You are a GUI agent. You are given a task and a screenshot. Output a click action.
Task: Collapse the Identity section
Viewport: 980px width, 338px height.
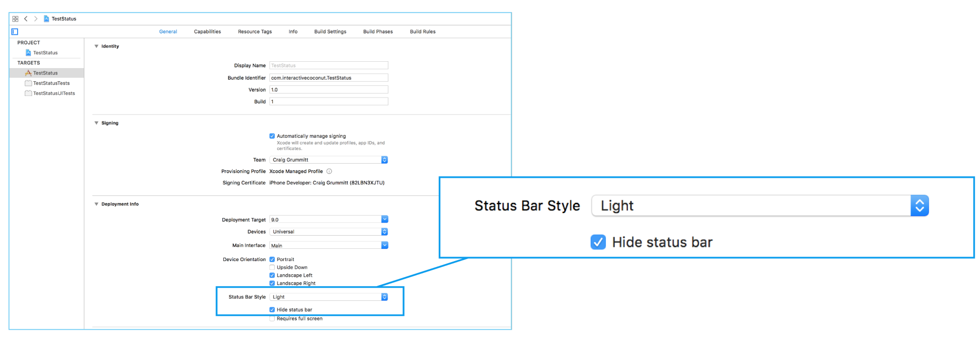pyautogui.click(x=97, y=47)
